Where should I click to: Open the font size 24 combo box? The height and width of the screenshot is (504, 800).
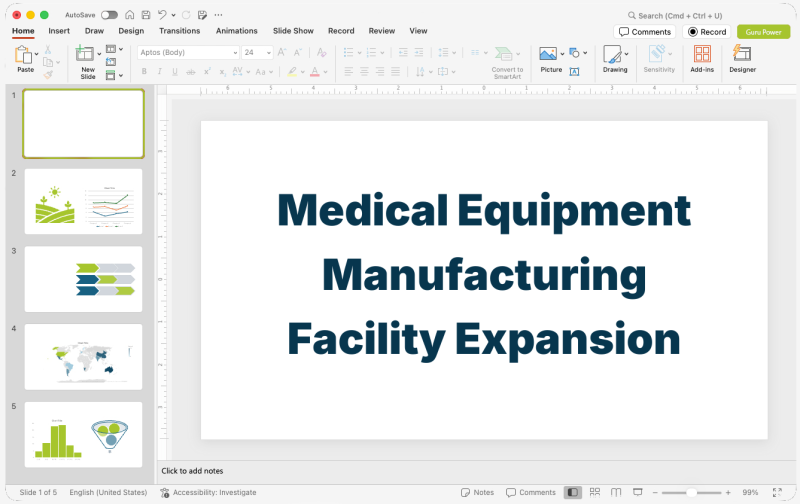257,52
